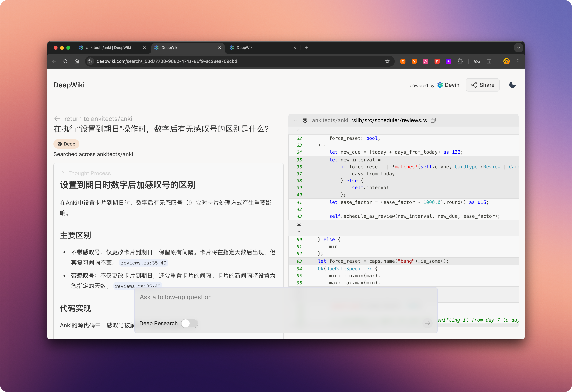
Task: Open the orange Y extension
Action: pyautogui.click(x=414, y=61)
